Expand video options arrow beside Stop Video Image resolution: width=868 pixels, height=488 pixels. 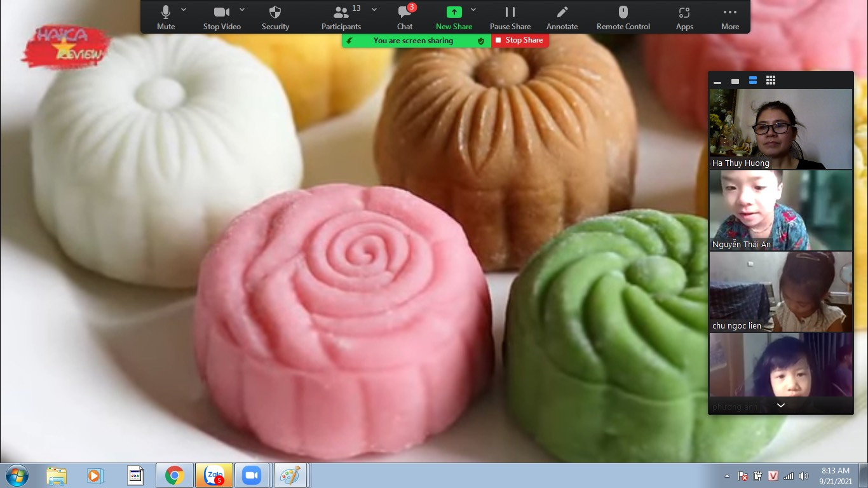tap(242, 10)
